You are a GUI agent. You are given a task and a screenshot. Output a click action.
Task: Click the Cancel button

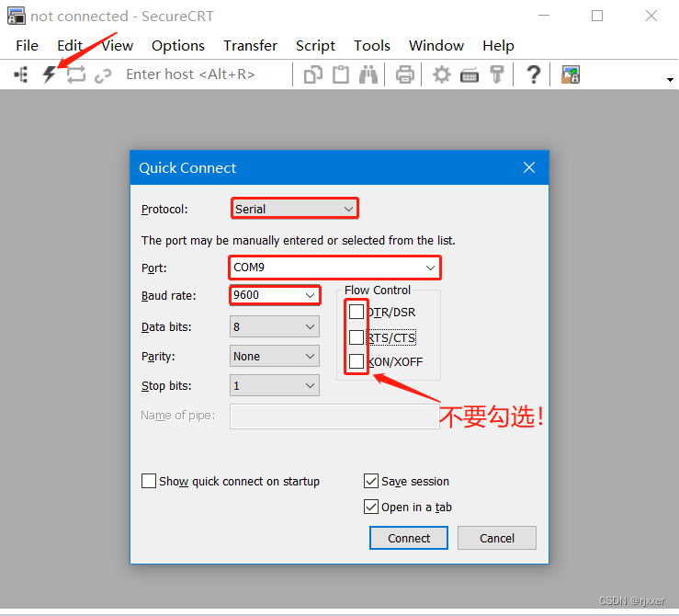click(x=497, y=538)
